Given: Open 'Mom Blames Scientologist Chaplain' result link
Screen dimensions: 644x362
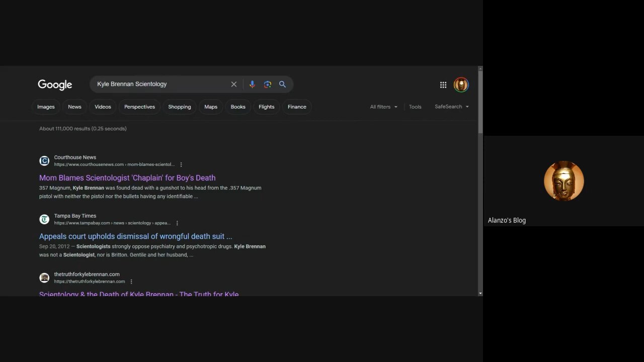Looking at the screenshot, I should point(127,178).
